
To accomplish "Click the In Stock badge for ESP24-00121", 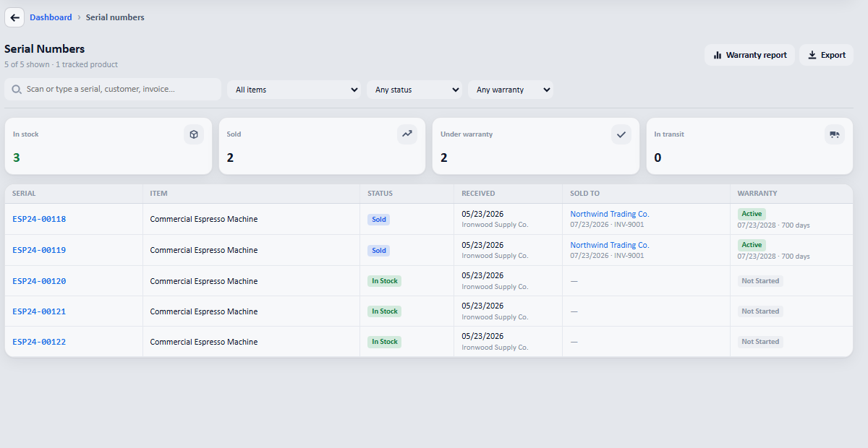I will pos(384,311).
